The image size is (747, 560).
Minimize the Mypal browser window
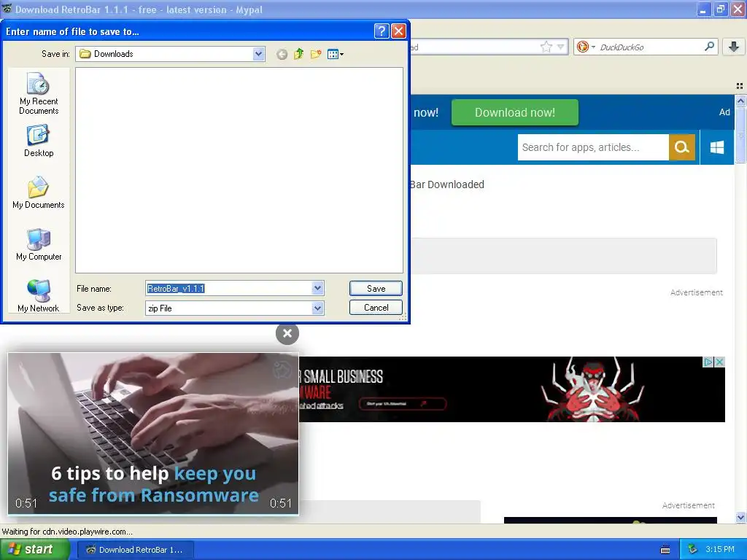704,9
